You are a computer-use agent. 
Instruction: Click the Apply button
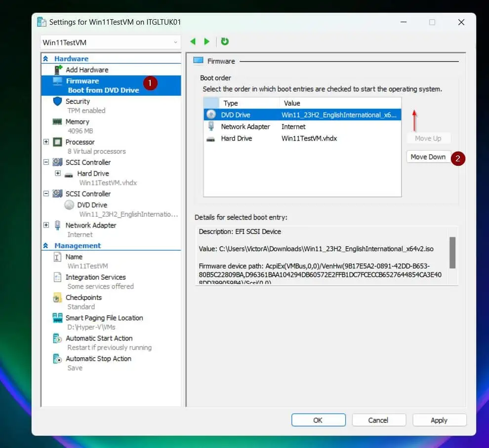coord(439,420)
